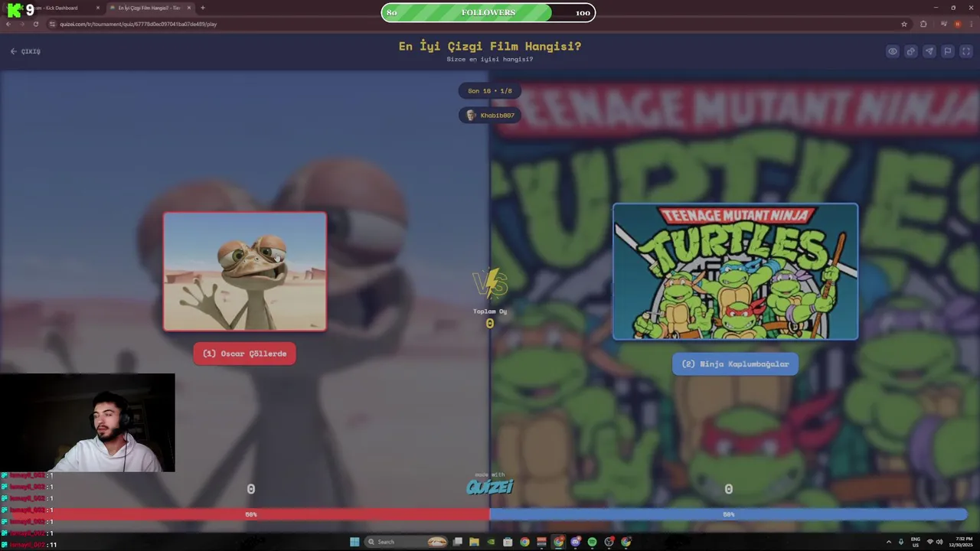Click the microphone icon in system tray
The height and width of the screenshot is (551, 980).
pyautogui.click(x=901, y=542)
